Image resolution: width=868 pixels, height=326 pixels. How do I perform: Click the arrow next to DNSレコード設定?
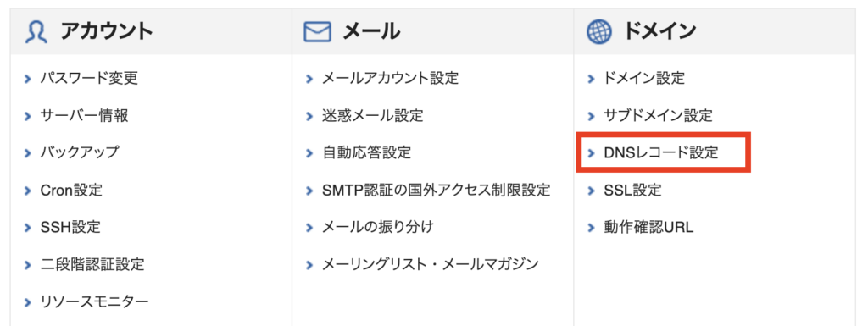pyautogui.click(x=592, y=153)
